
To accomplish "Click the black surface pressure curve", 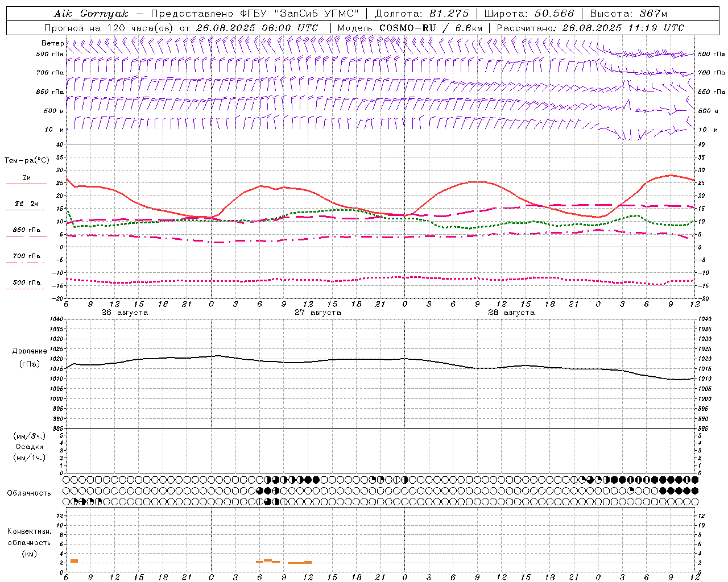I will click(x=381, y=359).
